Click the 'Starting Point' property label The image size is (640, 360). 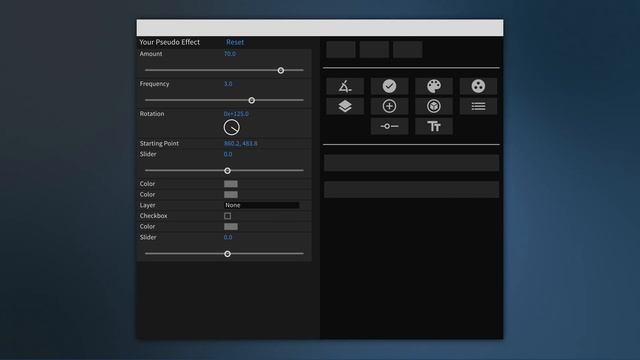159,143
